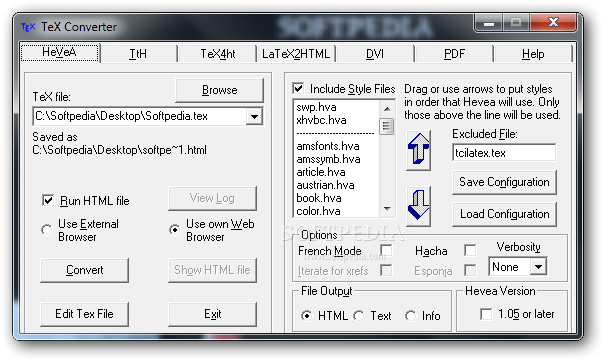
Task: Enable the French Mode checkbox
Action: coord(386,250)
